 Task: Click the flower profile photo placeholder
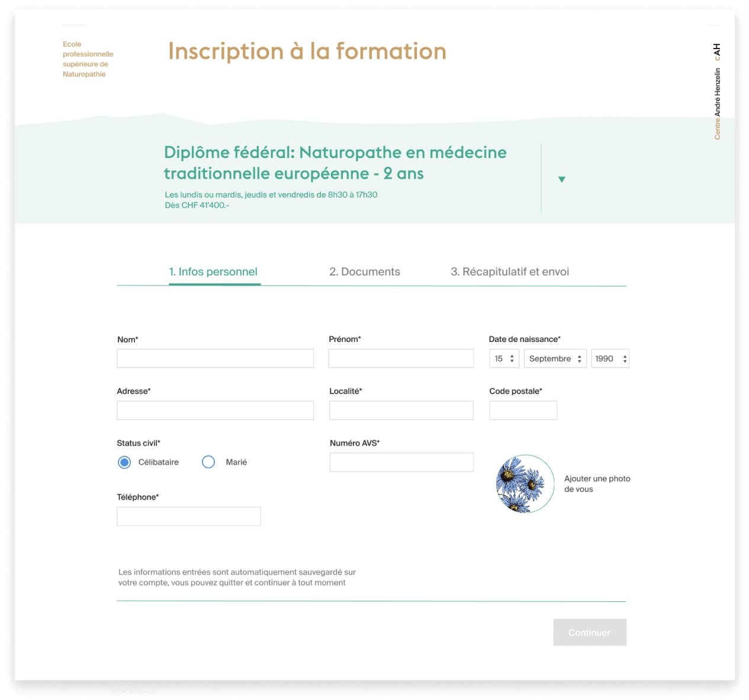point(525,483)
